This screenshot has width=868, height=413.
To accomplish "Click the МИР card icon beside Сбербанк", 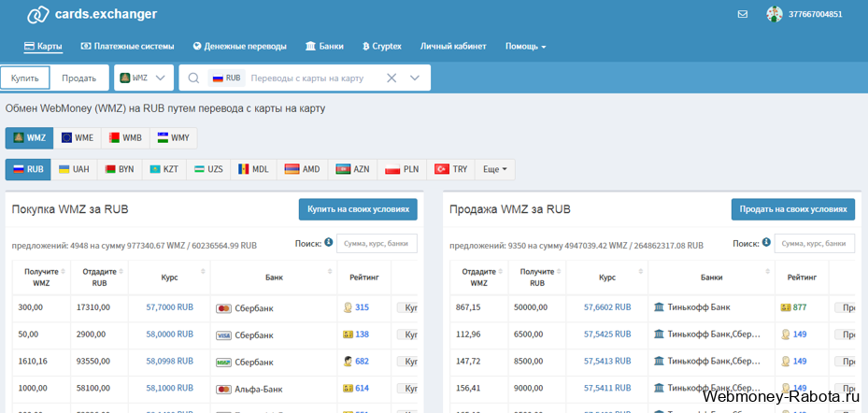I will coord(223,363).
